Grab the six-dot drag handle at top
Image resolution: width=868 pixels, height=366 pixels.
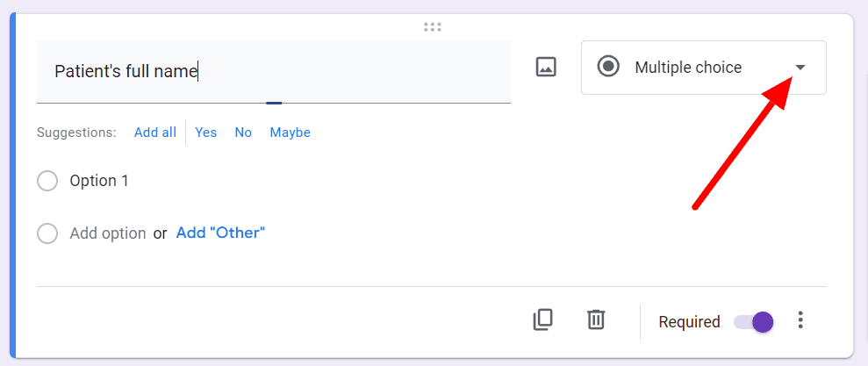[432, 26]
